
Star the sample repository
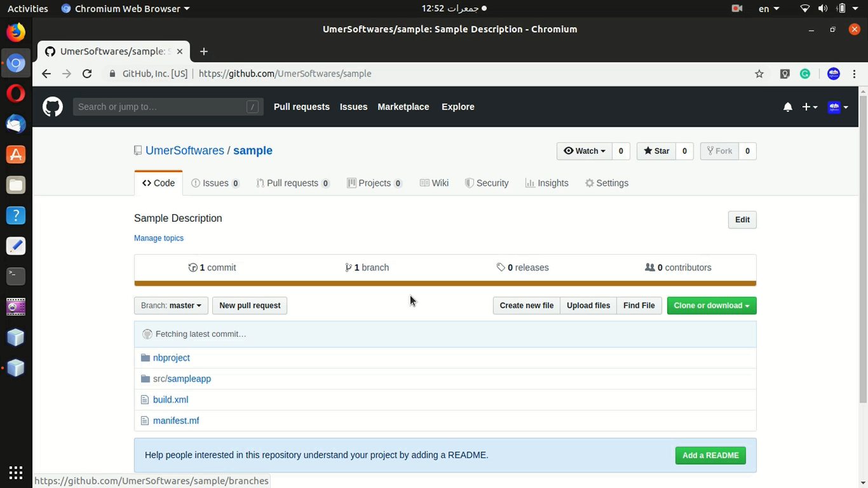click(656, 151)
